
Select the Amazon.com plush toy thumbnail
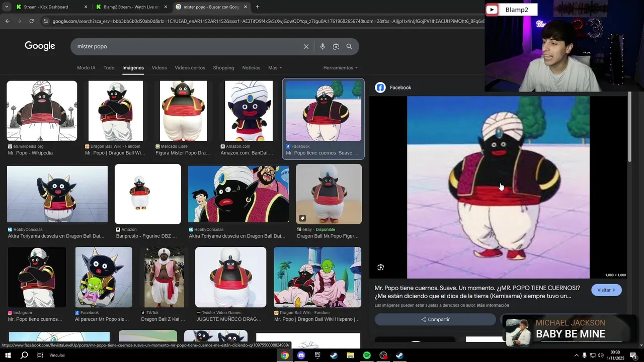(x=249, y=111)
